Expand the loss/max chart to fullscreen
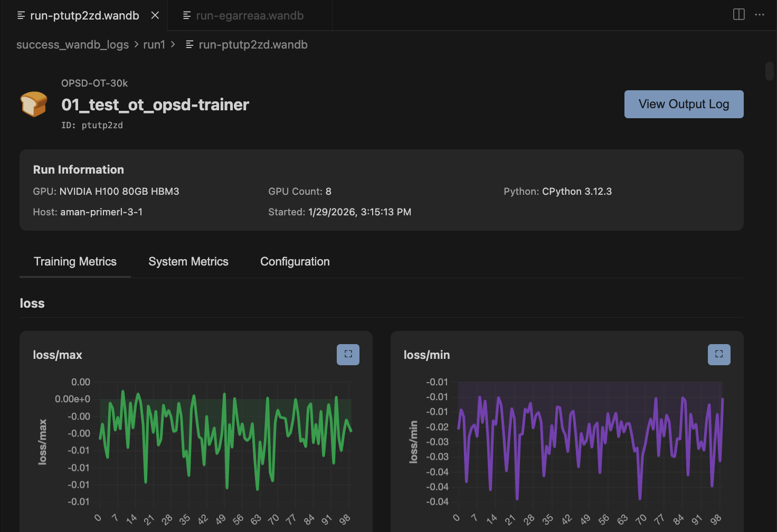 coord(347,354)
